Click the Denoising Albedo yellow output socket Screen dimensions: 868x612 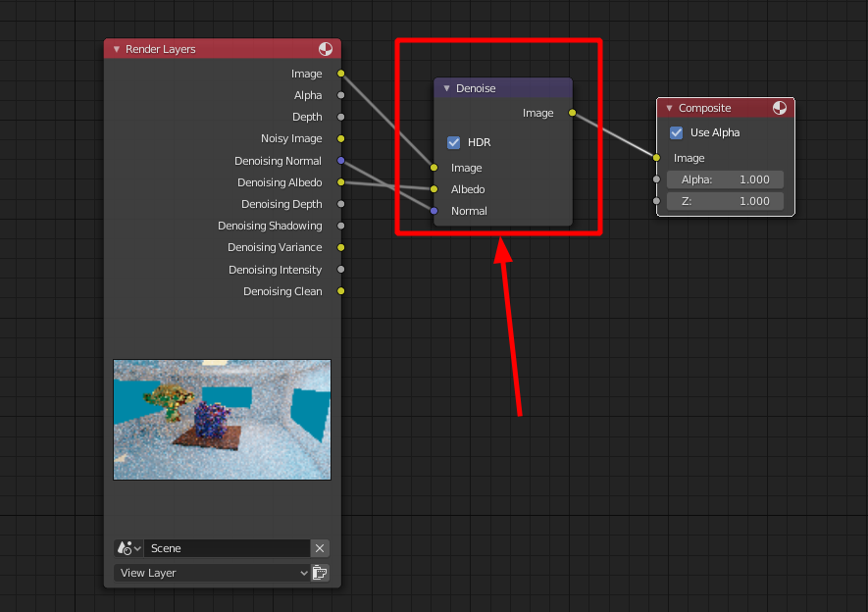click(x=341, y=182)
